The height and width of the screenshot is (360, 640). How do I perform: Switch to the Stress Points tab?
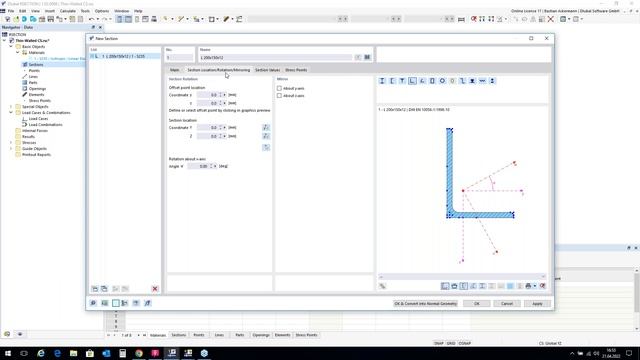point(296,70)
